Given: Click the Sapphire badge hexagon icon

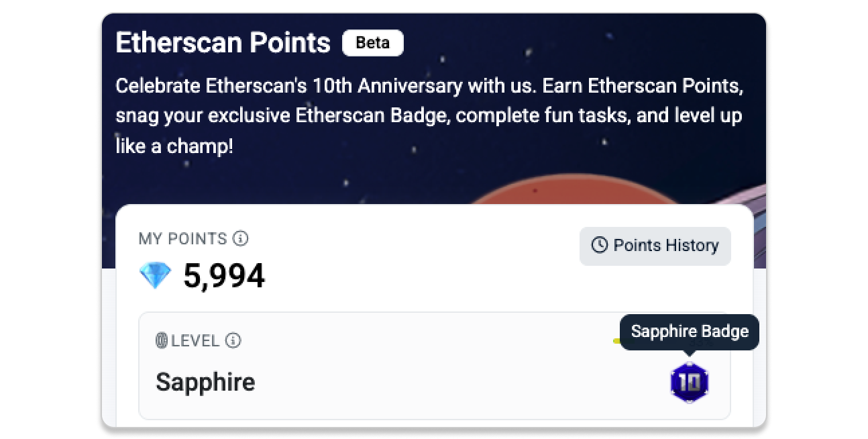Looking at the screenshot, I should click(x=689, y=383).
